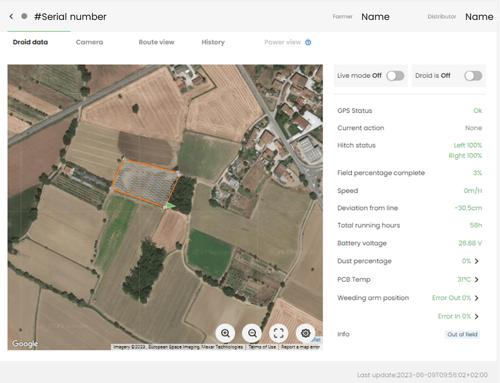Expand PCB Temp details
The width and height of the screenshot is (500, 383).
click(477, 279)
